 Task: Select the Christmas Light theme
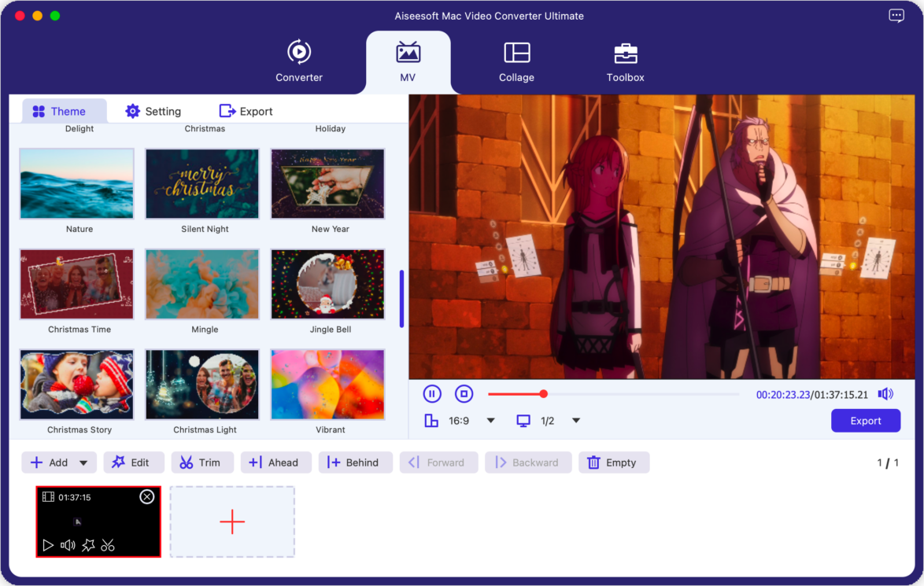(202, 385)
